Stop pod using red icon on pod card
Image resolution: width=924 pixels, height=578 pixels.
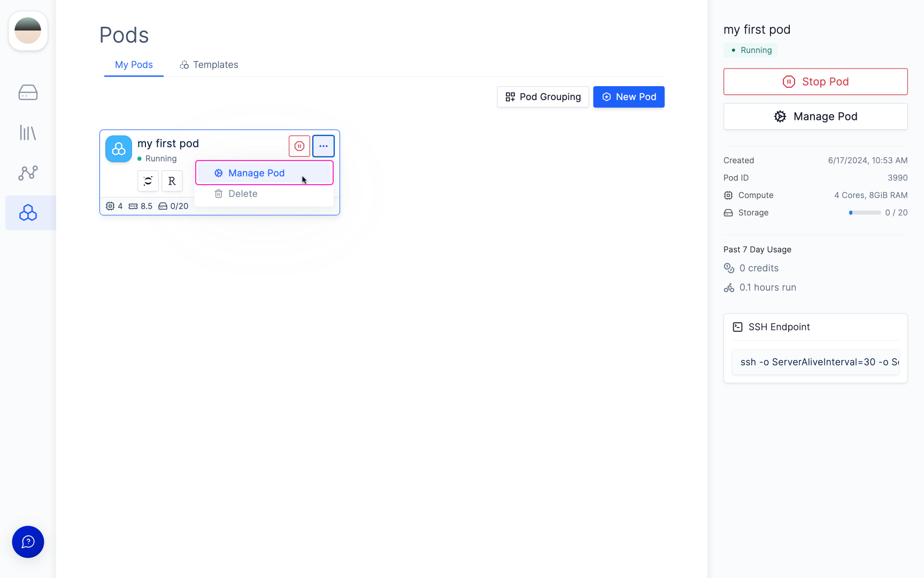[299, 146]
